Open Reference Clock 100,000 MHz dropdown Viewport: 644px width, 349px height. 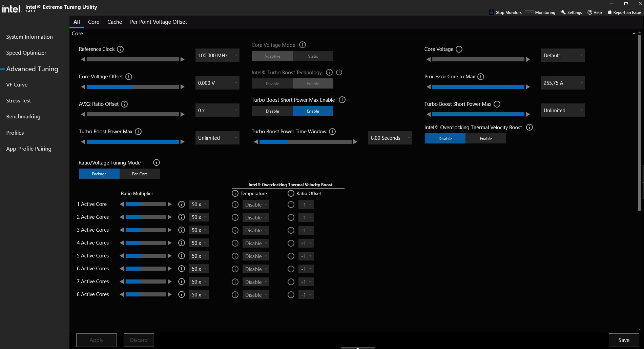[217, 56]
